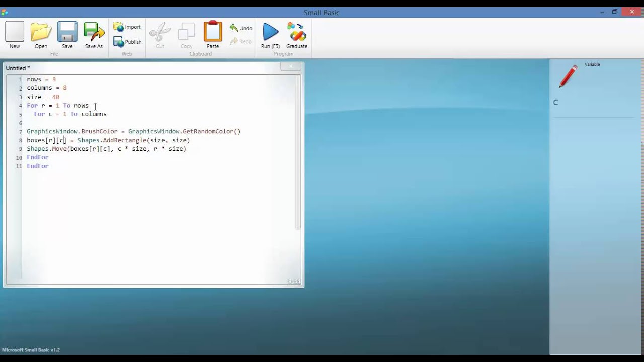Paste from clipboard using Paste icon

point(213,35)
